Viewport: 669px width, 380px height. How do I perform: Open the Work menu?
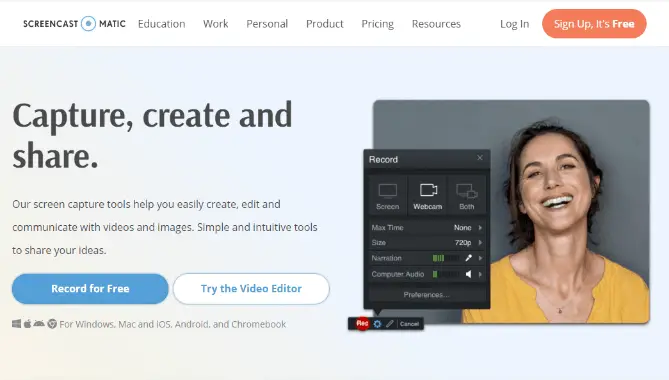[x=215, y=24]
